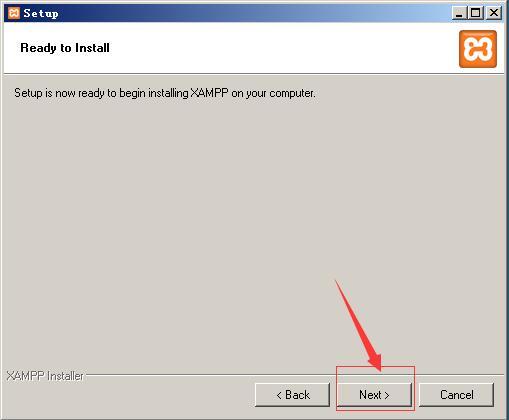Click the XAMPP icon in the title bar
Image resolution: width=509 pixels, height=420 pixels.
(x=14, y=13)
